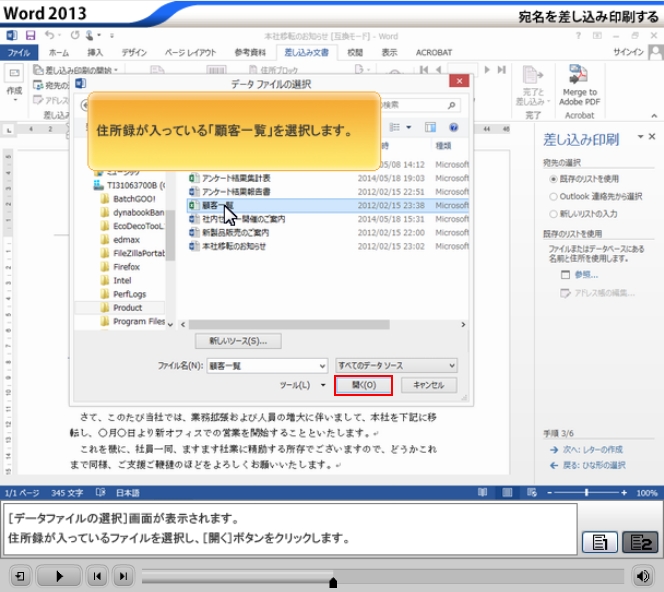Image resolution: width=664 pixels, height=592 pixels.
Task: Switch to the 挿入 tab
Action: pos(95,53)
